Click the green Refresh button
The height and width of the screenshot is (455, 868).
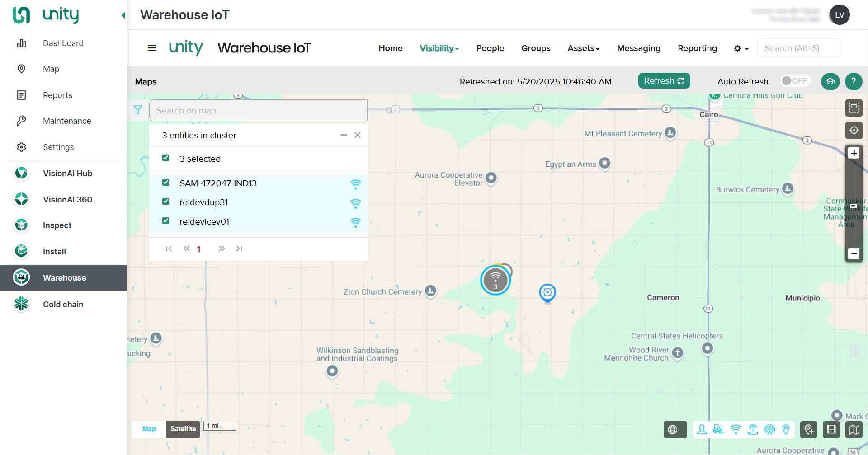(664, 81)
